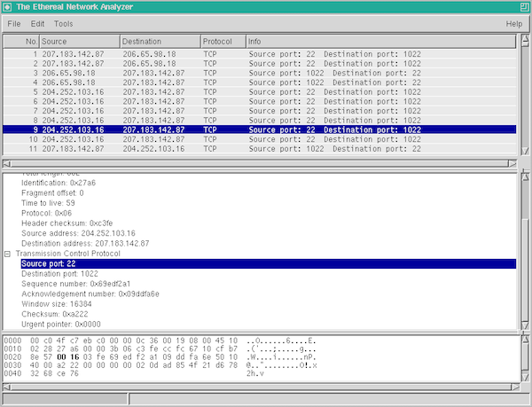This screenshot has width=532, height=407.
Task: Sort by the Destination column header
Action: click(160, 42)
